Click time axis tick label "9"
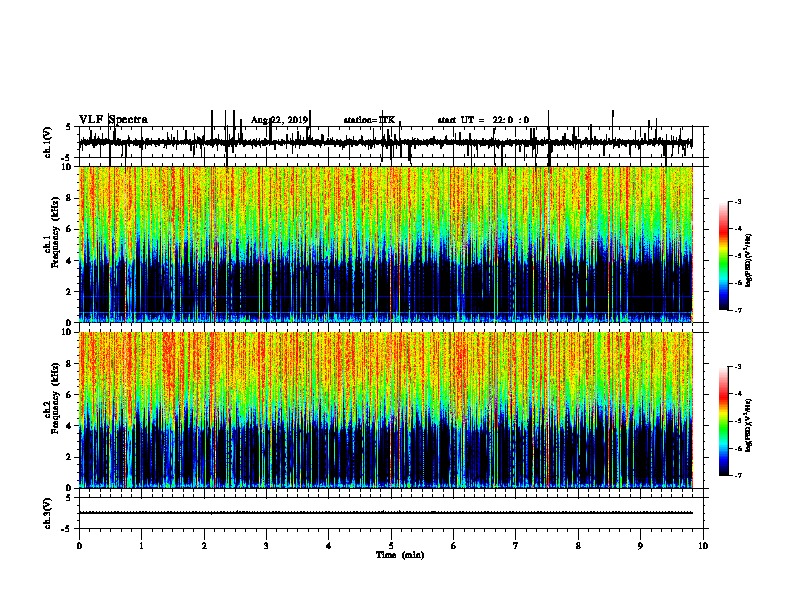This screenshot has width=792, height=612. (x=640, y=546)
